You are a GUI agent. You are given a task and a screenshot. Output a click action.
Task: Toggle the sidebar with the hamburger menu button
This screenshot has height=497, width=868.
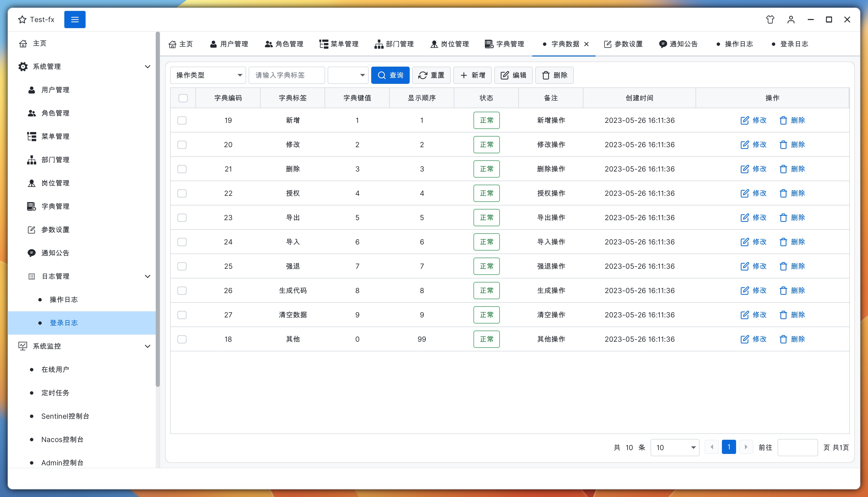point(75,20)
